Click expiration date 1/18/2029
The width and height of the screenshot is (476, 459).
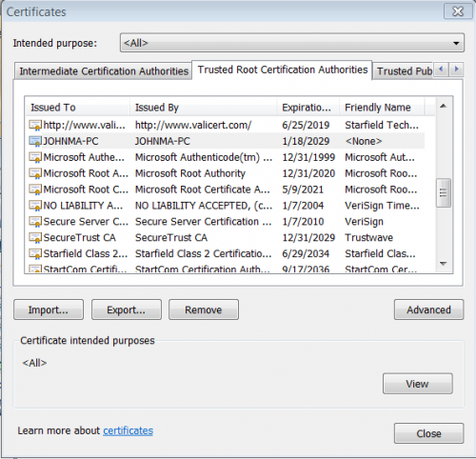306,141
